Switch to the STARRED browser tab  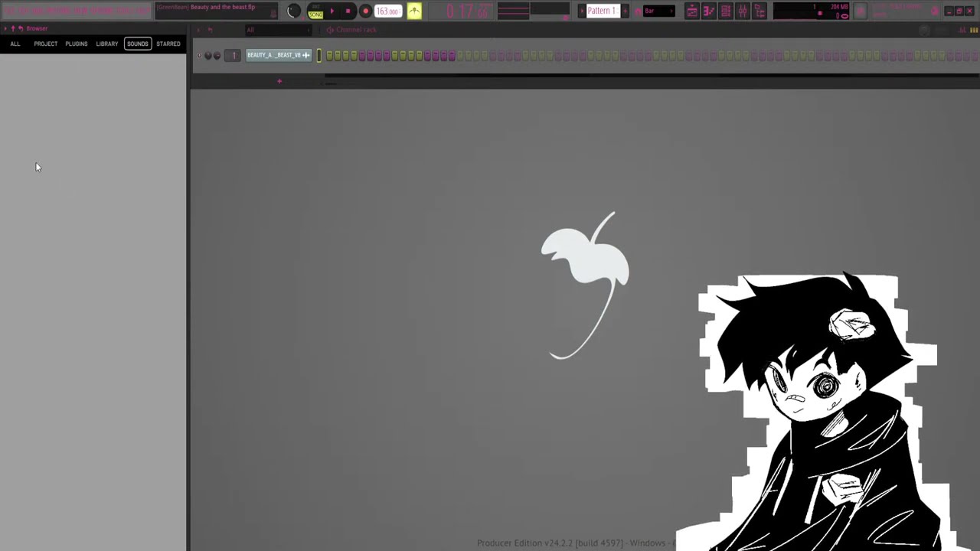point(168,44)
